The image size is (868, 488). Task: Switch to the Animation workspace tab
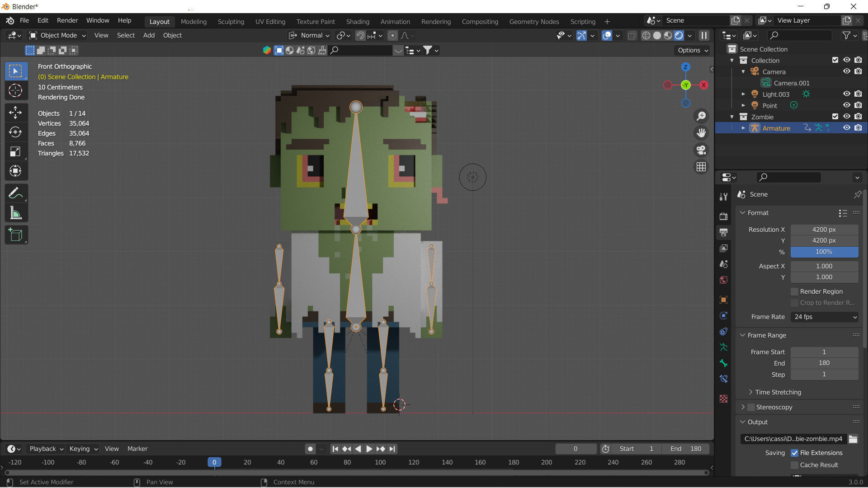[395, 21]
